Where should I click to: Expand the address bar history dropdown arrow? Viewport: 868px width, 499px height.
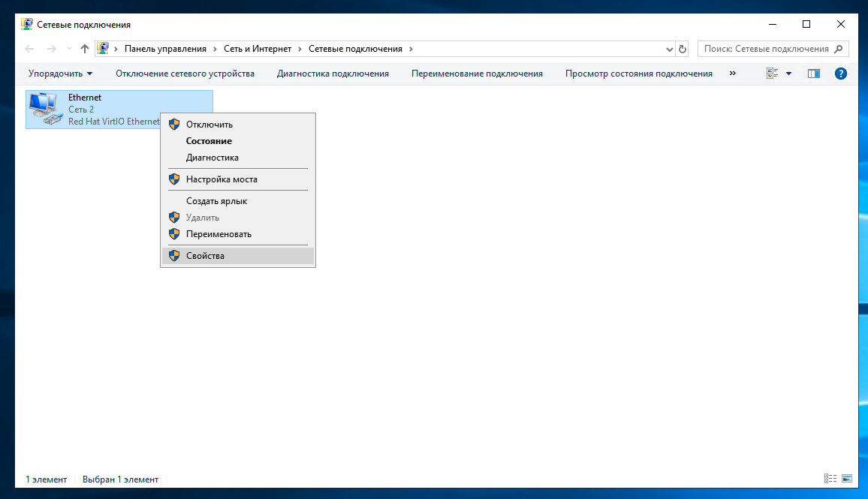coord(669,48)
